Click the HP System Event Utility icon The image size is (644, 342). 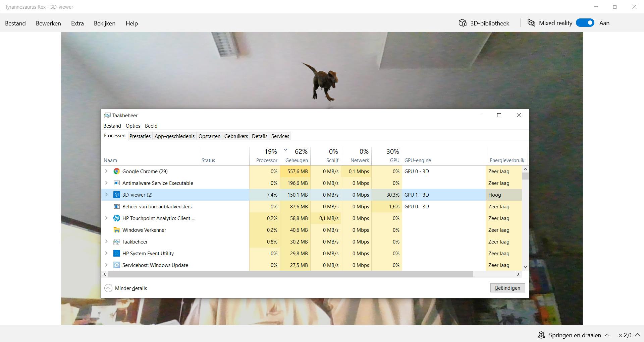tap(116, 253)
